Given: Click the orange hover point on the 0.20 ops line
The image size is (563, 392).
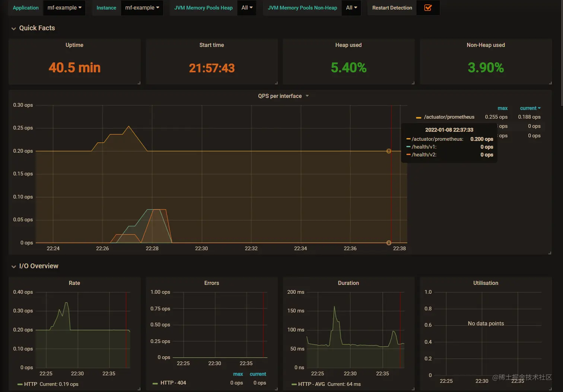Looking at the screenshot, I should click(x=389, y=151).
